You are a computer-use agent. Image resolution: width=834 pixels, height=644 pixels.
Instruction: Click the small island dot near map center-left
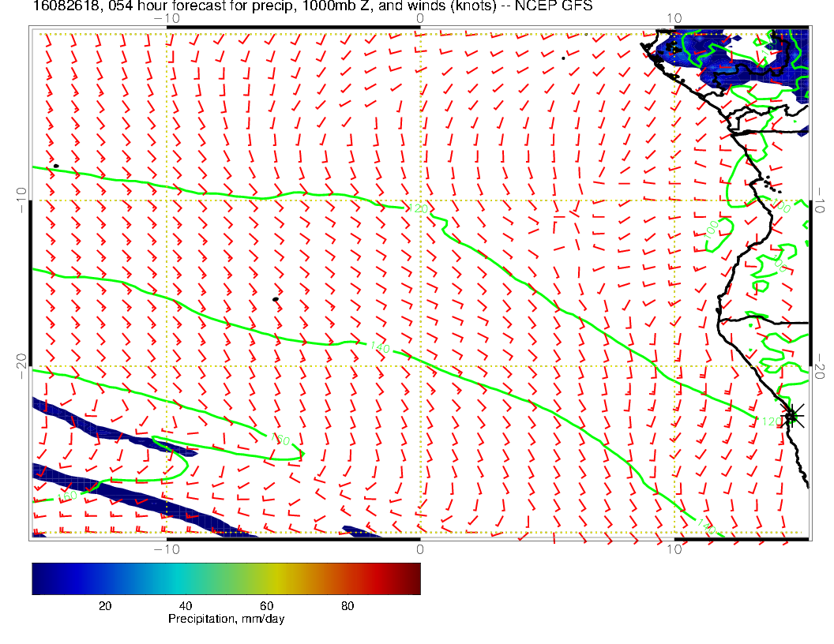(x=276, y=299)
